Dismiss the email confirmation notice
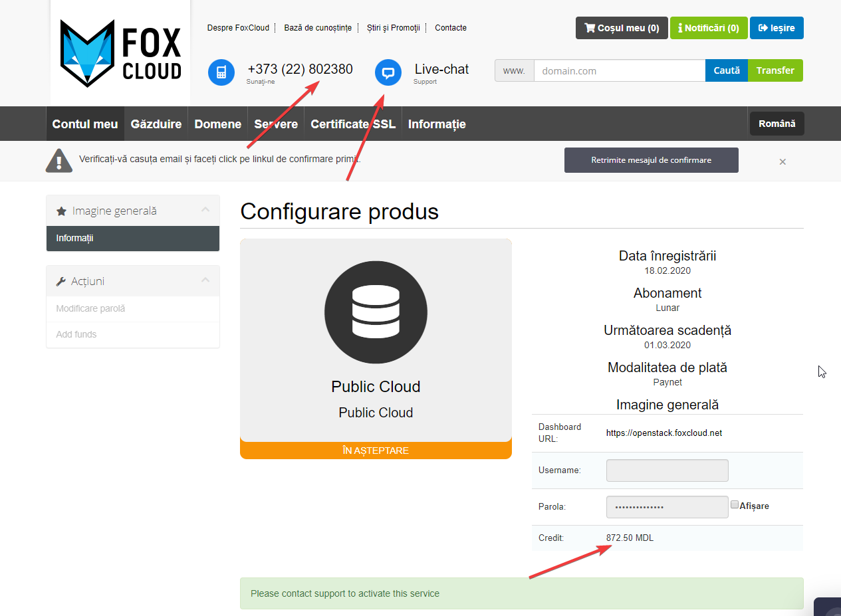 coord(782,161)
